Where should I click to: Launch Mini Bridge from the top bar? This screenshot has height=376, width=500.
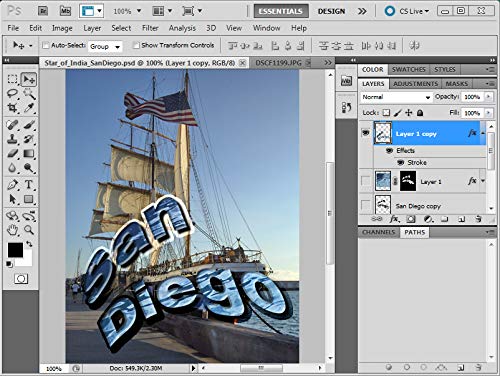pos(65,11)
